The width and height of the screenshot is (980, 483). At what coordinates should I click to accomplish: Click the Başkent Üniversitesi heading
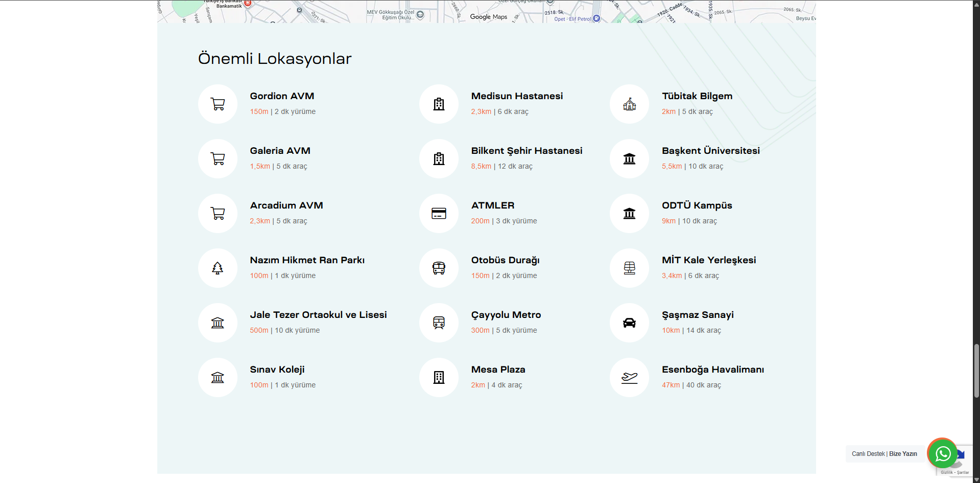click(710, 151)
